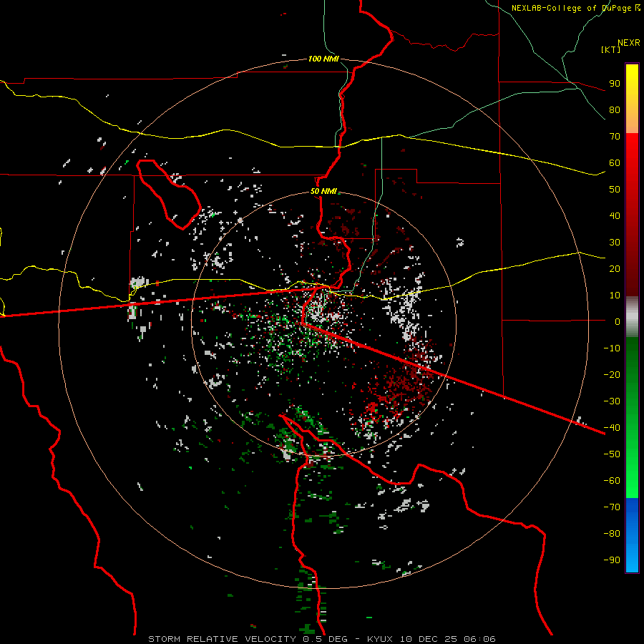
Task: Click the positive 20 knot scale label
Action: click(615, 268)
